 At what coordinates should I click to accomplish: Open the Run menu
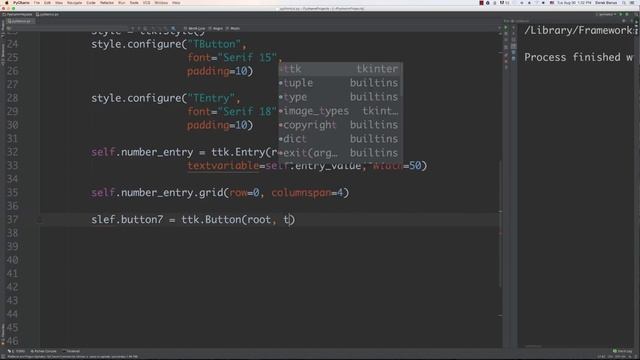pos(122,3)
